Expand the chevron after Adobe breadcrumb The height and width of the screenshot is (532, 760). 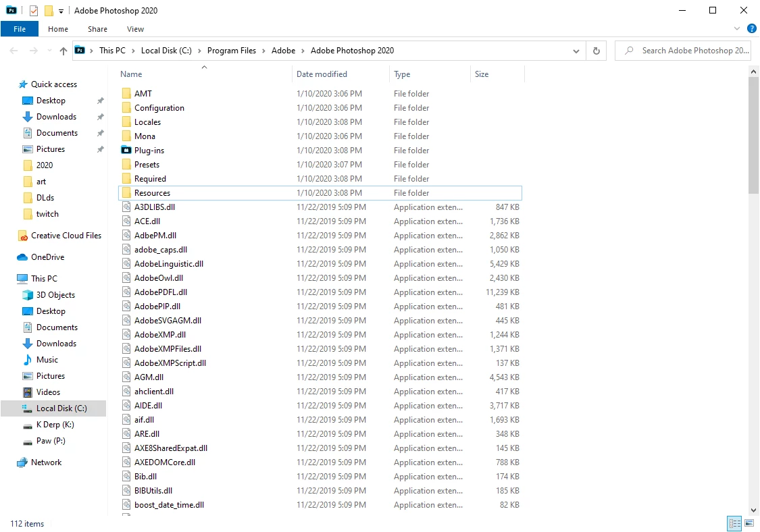tap(303, 51)
